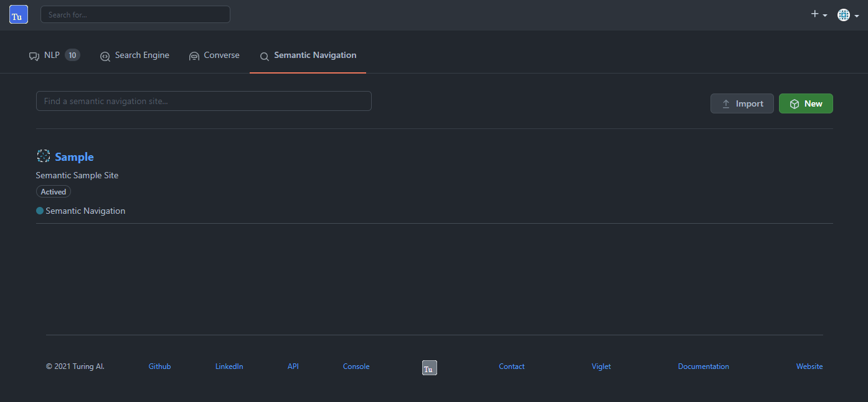
Task: Click the Tu logo in the top navbar
Action: pos(18,14)
